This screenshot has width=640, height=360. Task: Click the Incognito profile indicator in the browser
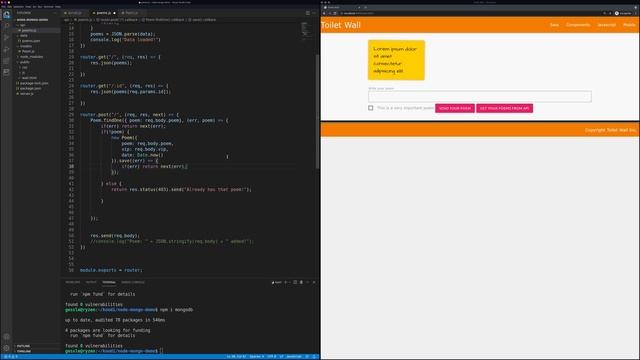pyautogui.click(x=623, y=13)
